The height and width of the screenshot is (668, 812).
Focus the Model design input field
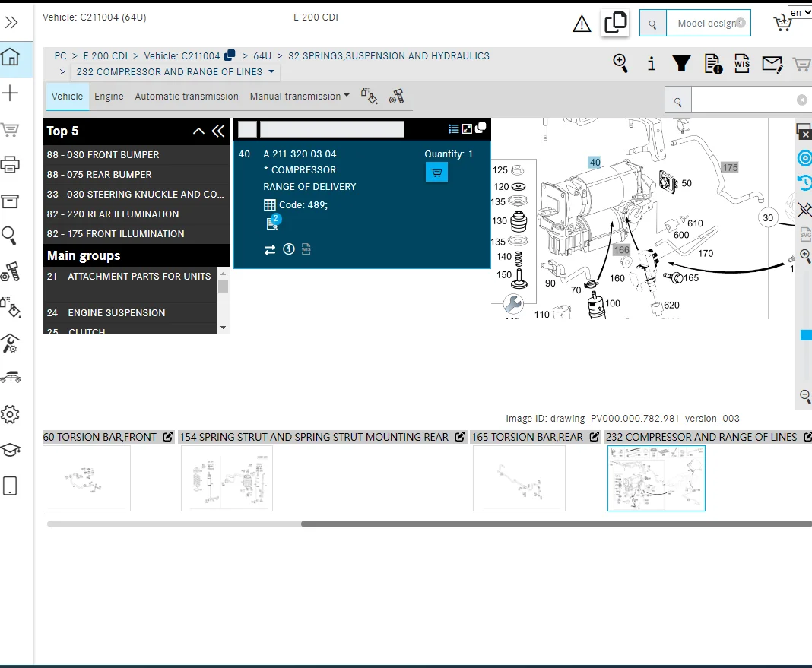708,24
